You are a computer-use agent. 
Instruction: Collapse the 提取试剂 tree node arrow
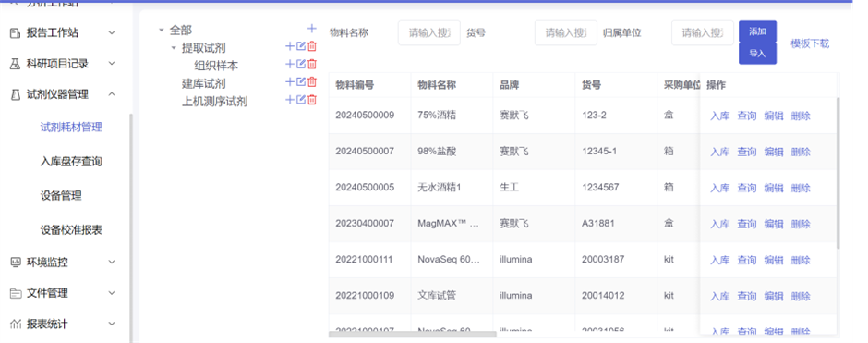[x=174, y=48]
